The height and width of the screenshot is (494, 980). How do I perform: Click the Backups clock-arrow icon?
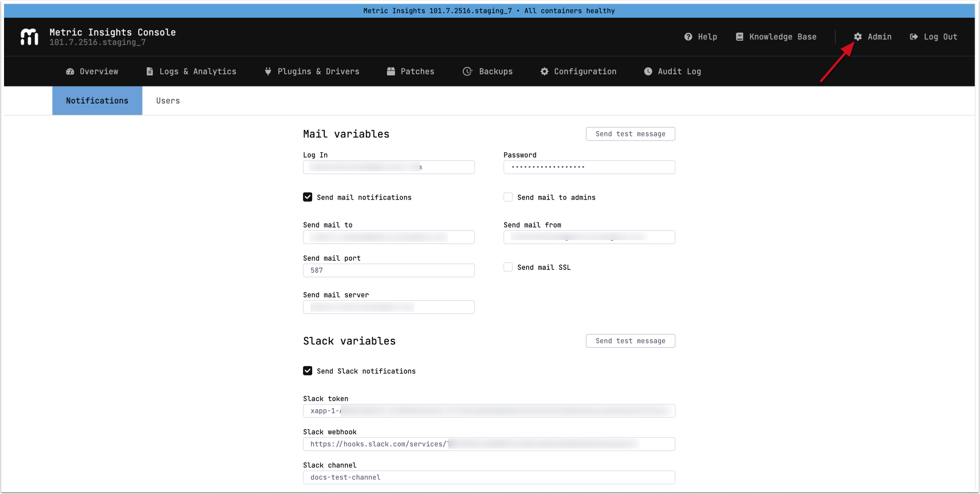tap(467, 72)
